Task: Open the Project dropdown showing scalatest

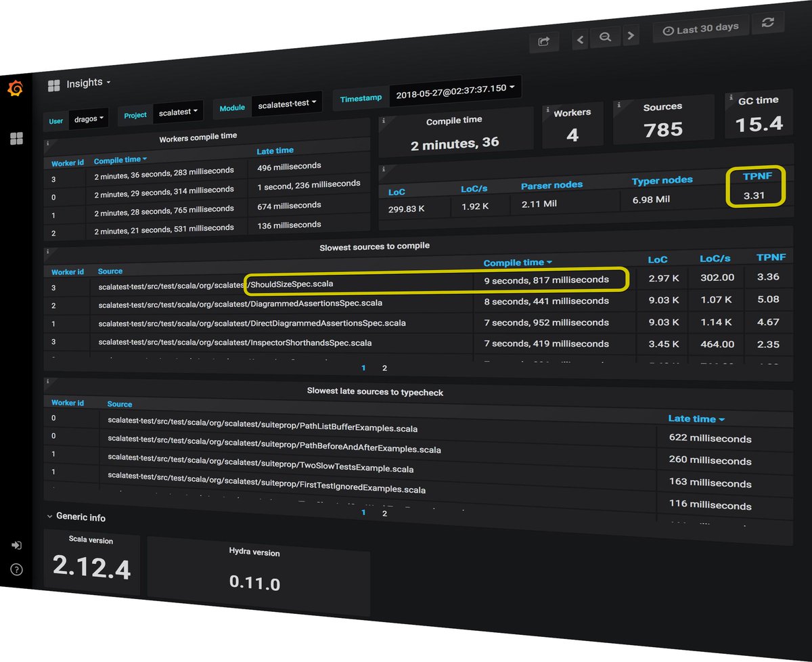Action: (178, 112)
